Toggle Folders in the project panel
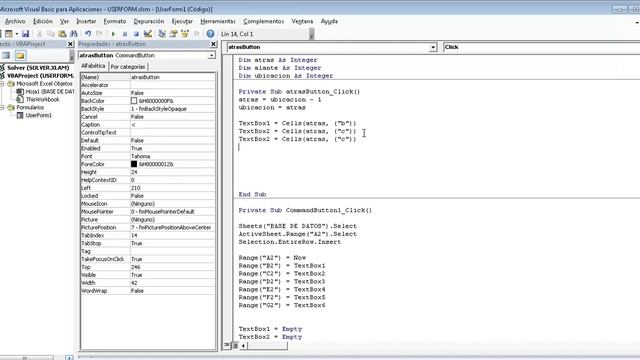 [x=20, y=56]
